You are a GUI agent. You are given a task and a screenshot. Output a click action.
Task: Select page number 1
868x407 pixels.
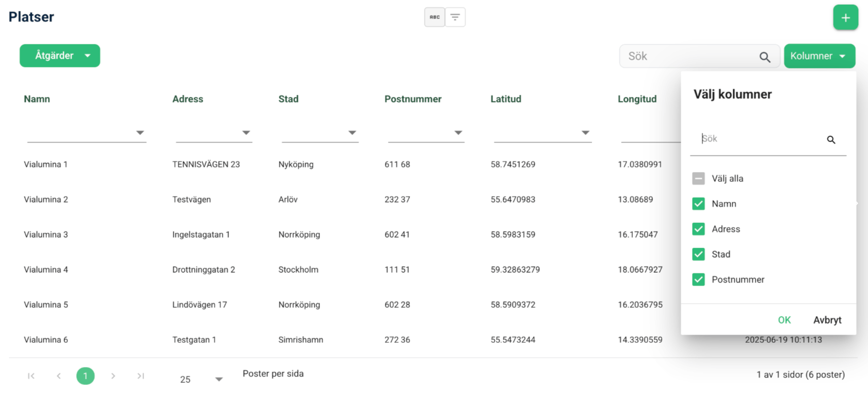point(85,376)
